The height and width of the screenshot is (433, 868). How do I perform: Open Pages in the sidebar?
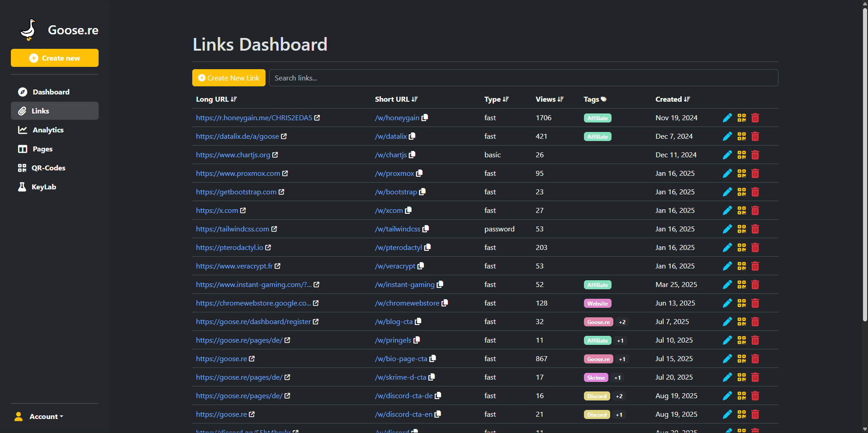click(x=55, y=149)
